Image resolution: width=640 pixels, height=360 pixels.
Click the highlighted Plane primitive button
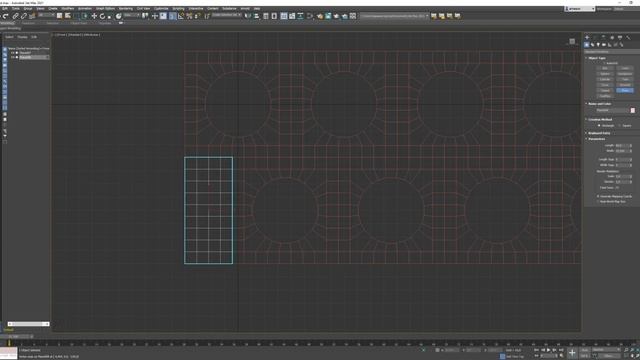point(625,90)
